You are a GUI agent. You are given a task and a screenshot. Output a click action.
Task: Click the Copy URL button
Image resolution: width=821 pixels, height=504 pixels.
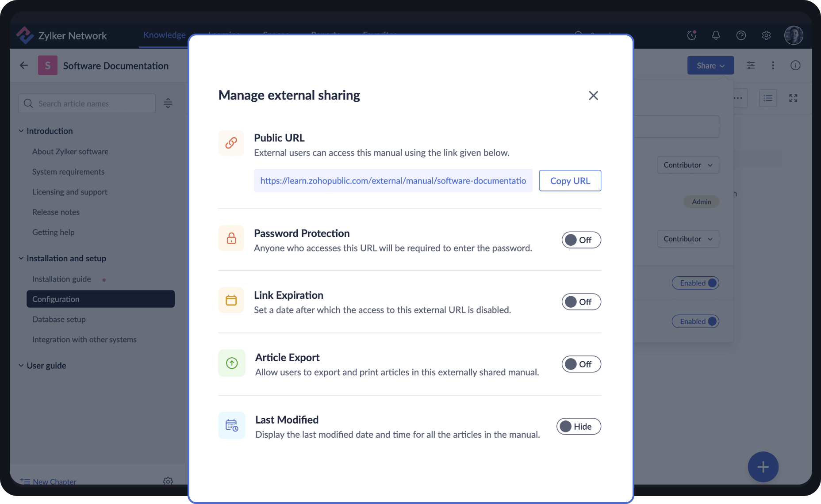click(x=570, y=180)
